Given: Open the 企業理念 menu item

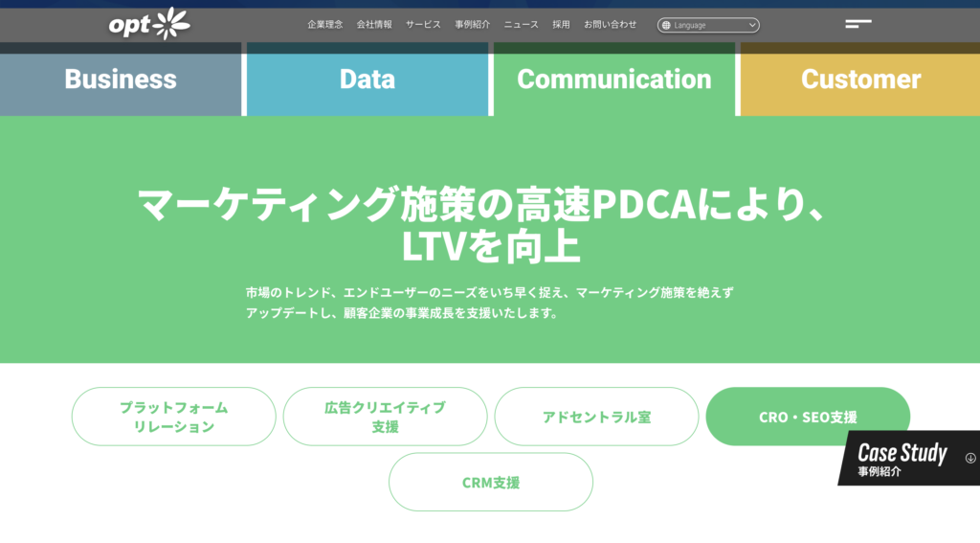Looking at the screenshot, I should click(325, 25).
